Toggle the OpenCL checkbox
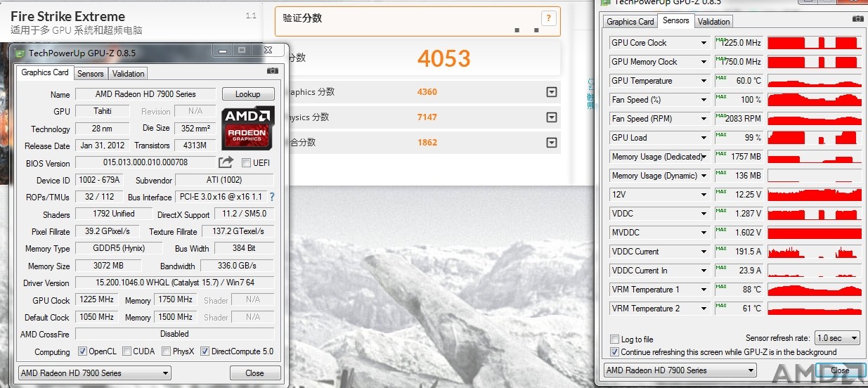 pyautogui.click(x=82, y=351)
